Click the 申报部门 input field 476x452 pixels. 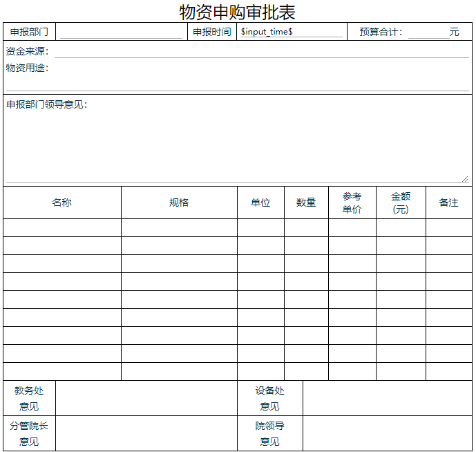(x=121, y=32)
